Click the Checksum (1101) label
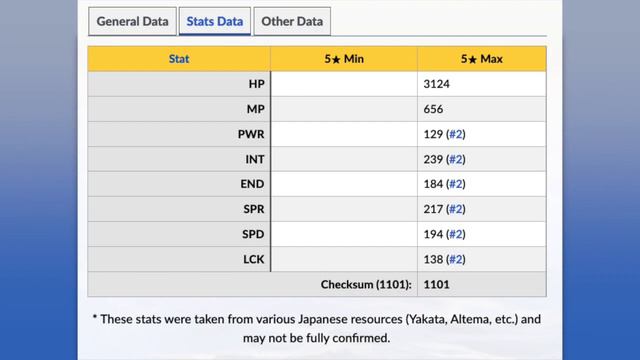 [x=366, y=284]
